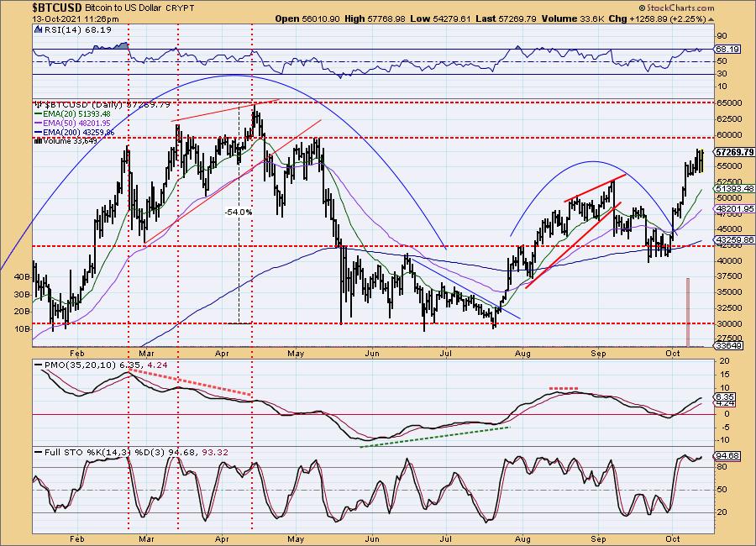This screenshot has width=756, height=546.
Task: Click the 48201.95 EMA price tag
Action: (734, 209)
